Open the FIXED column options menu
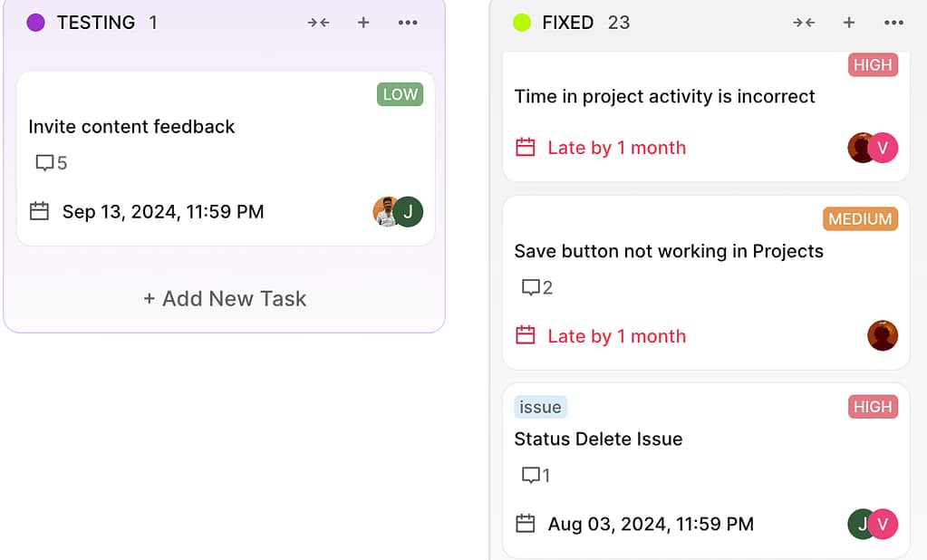 click(x=893, y=23)
